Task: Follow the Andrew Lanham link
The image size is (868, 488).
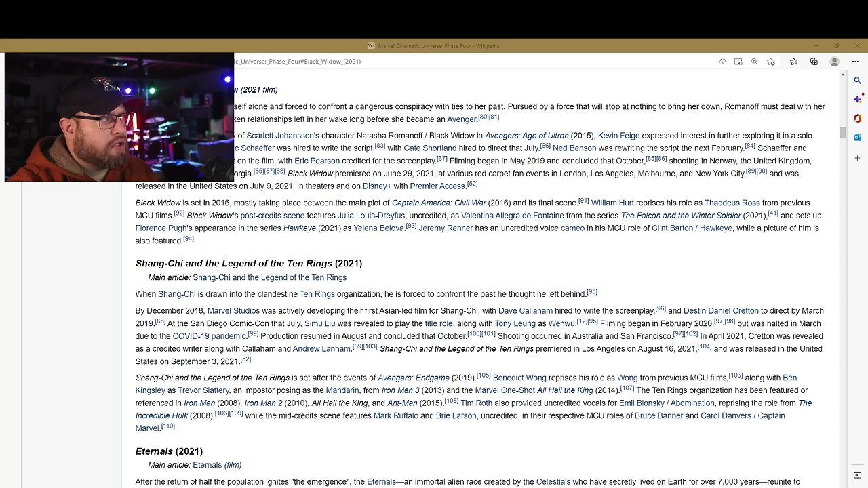Action: coord(321,349)
